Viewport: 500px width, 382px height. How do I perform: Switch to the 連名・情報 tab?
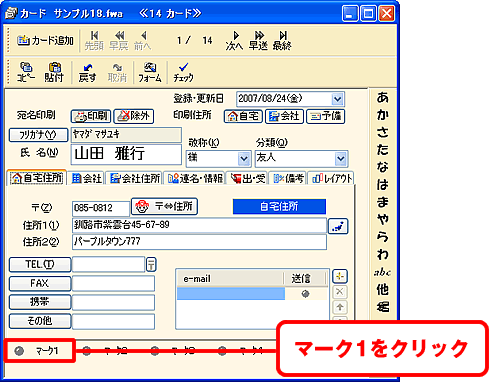[x=195, y=179]
